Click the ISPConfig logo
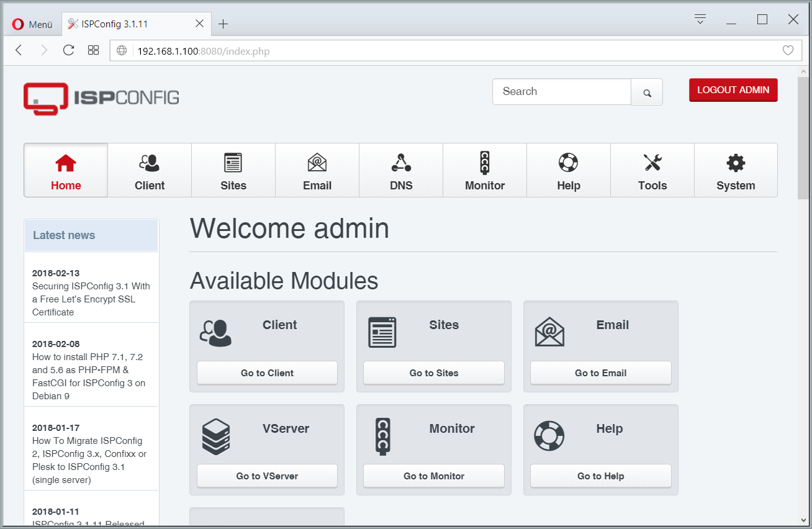The width and height of the screenshot is (812, 529). point(101,99)
